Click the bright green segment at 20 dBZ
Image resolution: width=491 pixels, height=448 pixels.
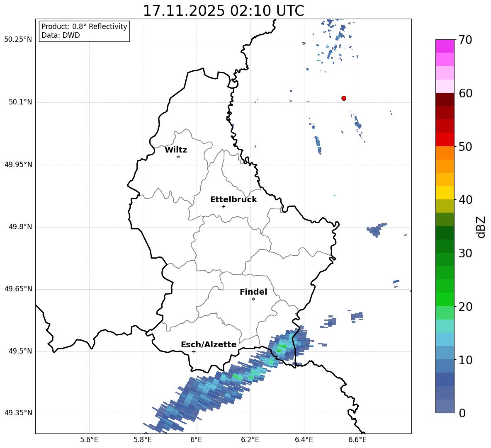coord(445,299)
